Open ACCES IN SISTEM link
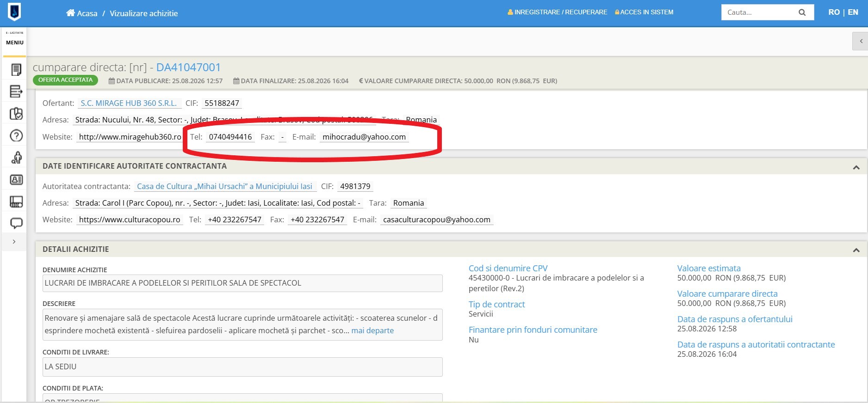Image resolution: width=868 pixels, height=403 pixels. (x=644, y=12)
